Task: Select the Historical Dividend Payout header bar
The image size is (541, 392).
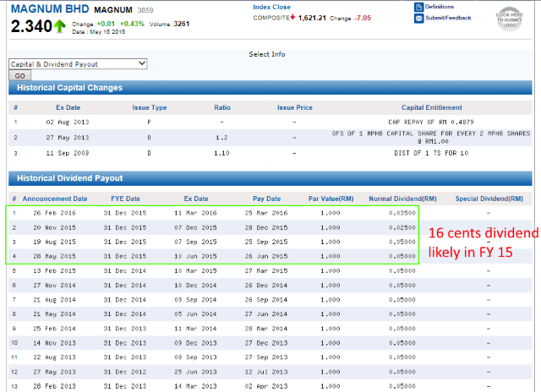Action: pos(270,178)
